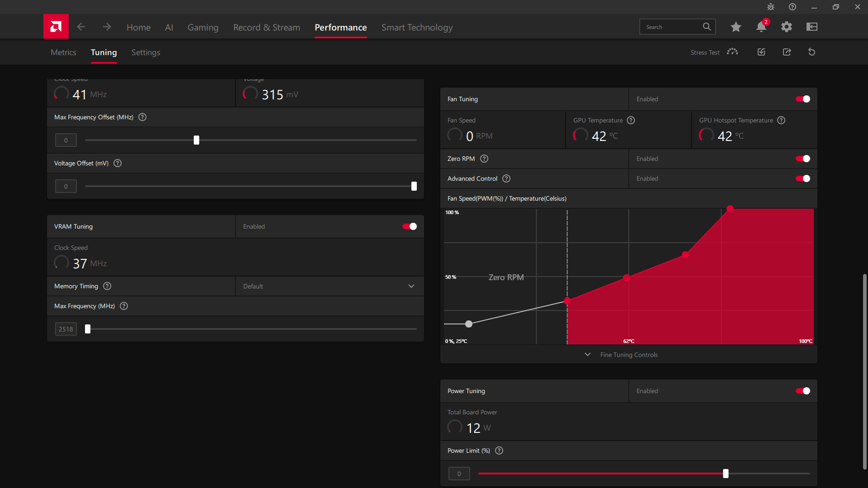Open the Memory Timing dropdown
The image size is (868, 488).
[411, 286]
